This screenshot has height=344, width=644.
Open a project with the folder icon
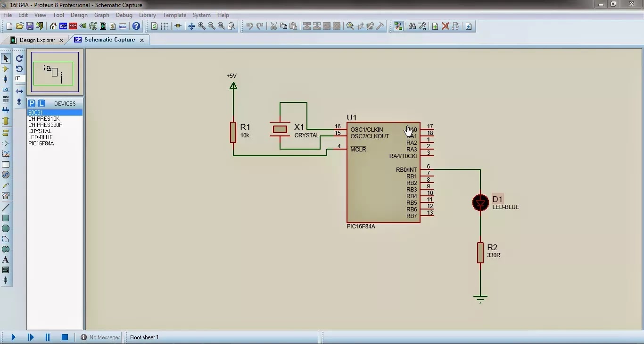19,26
